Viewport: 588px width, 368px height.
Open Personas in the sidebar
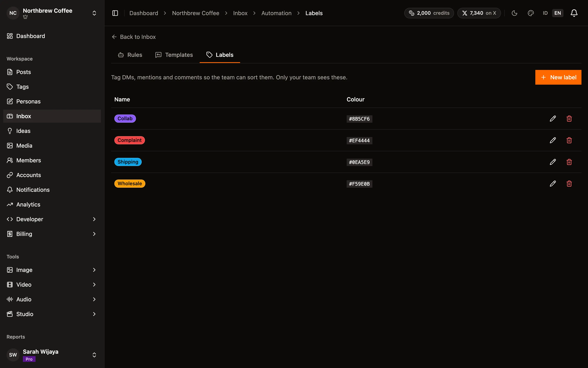pos(52,101)
